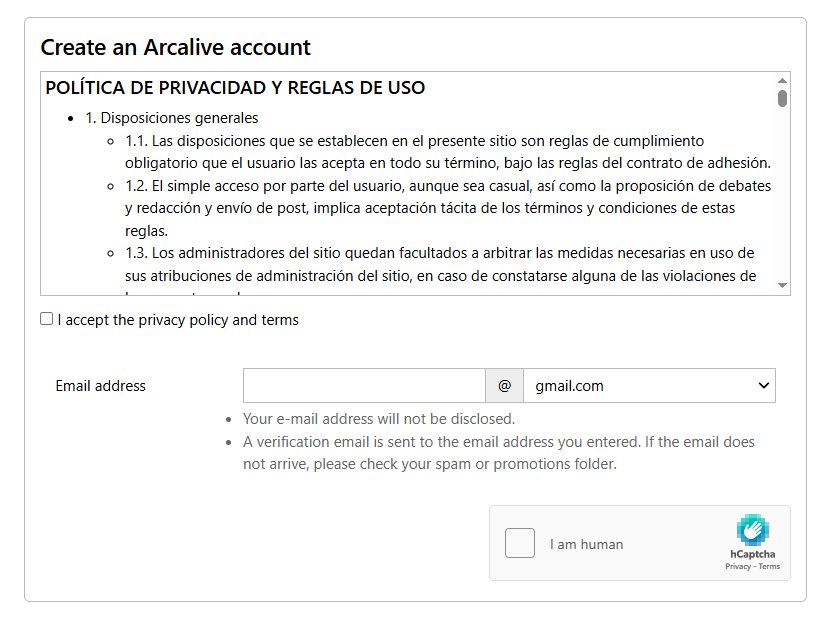Click the "Email address" field label
This screenshot has width=829, height=619.
100,386
